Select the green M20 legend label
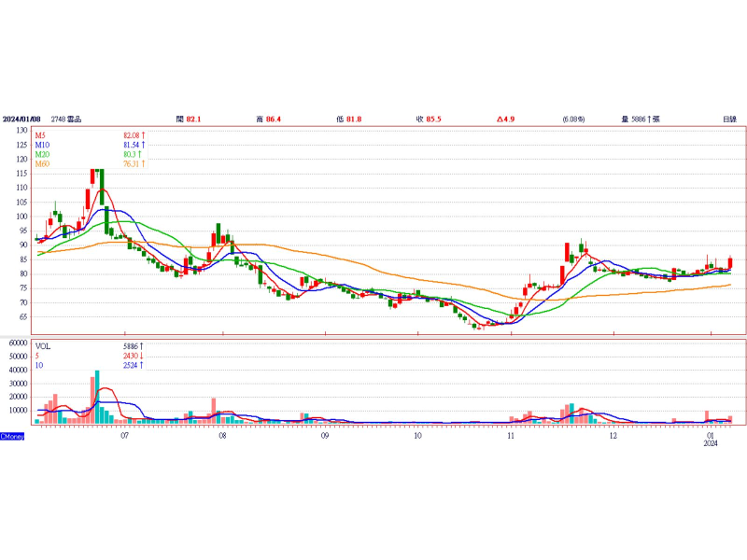Viewport: 747px width, 560px height. coord(42,155)
